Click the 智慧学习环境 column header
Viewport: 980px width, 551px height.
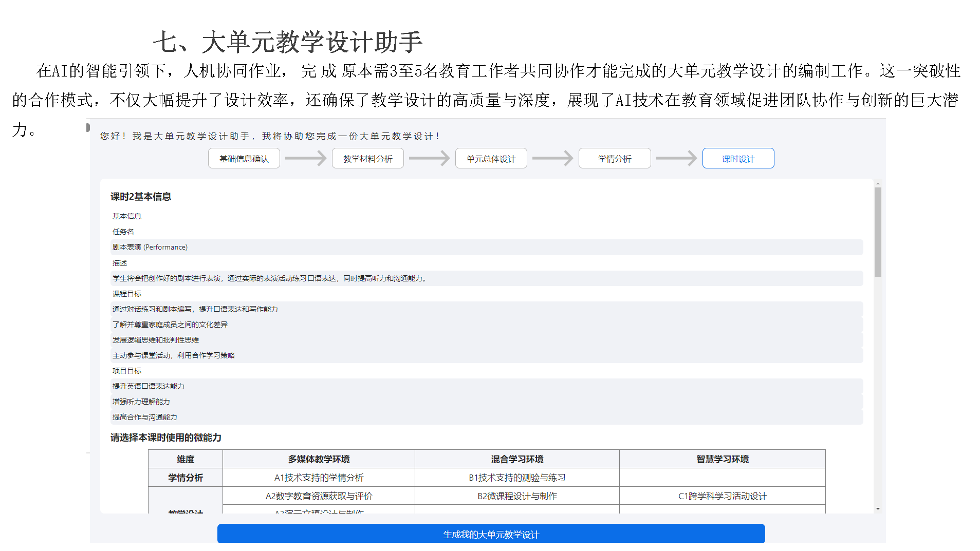(x=722, y=459)
